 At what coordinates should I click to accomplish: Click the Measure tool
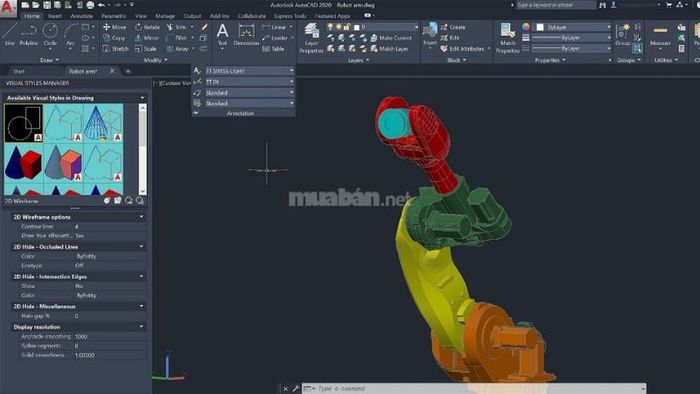(660, 36)
